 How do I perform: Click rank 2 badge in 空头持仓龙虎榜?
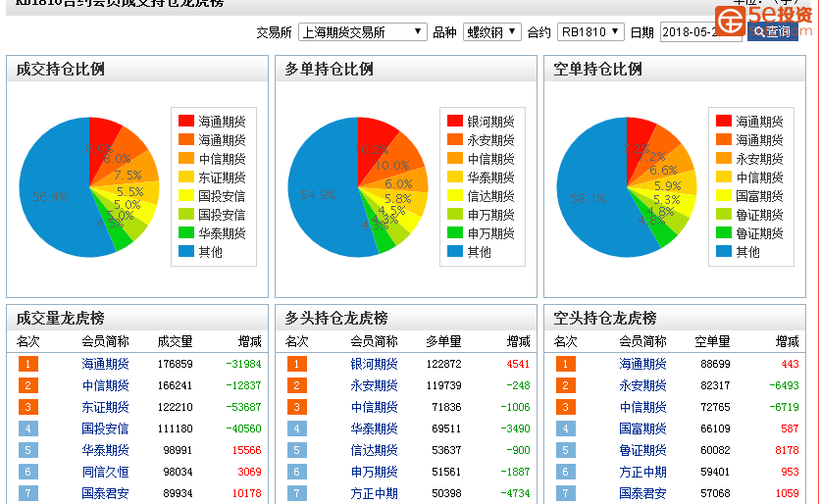tap(566, 385)
